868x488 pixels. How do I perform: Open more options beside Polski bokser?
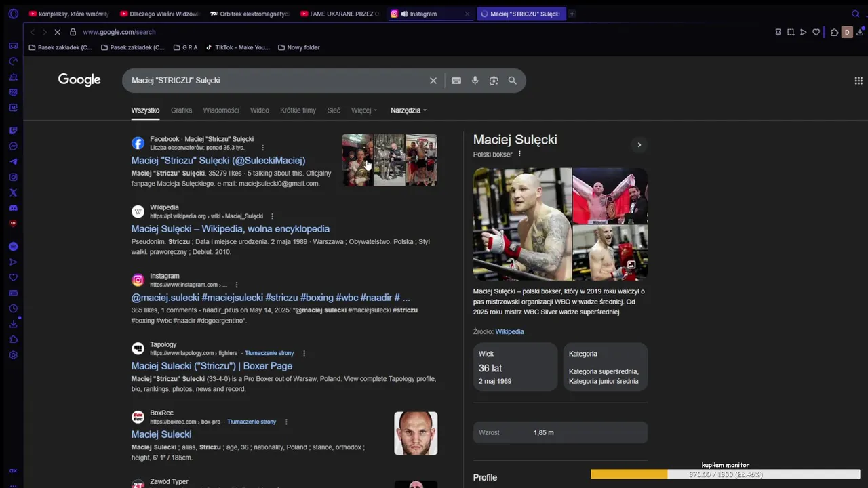pos(520,154)
